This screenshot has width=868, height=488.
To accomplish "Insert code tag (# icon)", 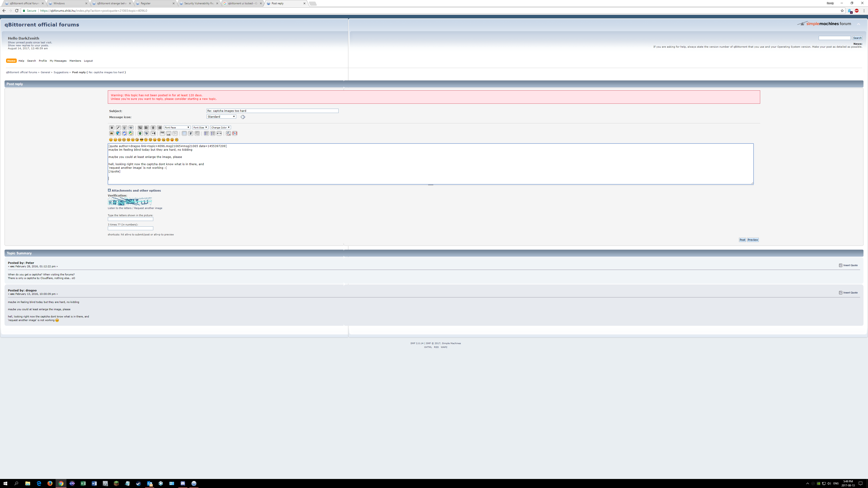I will point(191,133).
